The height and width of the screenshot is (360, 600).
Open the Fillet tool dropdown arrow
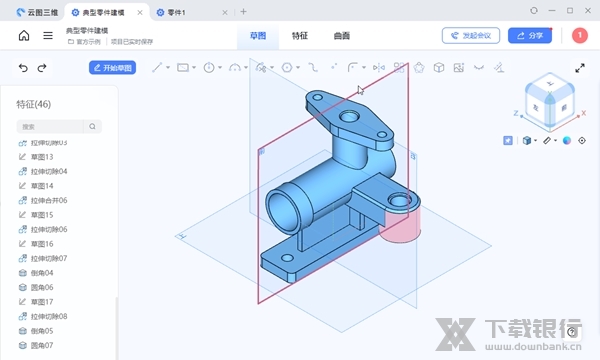pos(364,68)
